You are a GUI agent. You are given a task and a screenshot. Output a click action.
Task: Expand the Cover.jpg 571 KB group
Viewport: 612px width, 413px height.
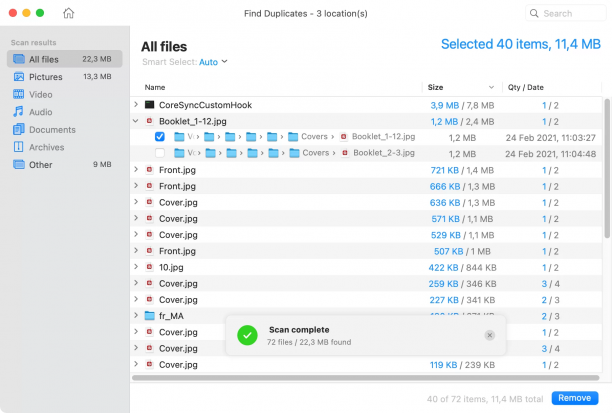coord(136,218)
